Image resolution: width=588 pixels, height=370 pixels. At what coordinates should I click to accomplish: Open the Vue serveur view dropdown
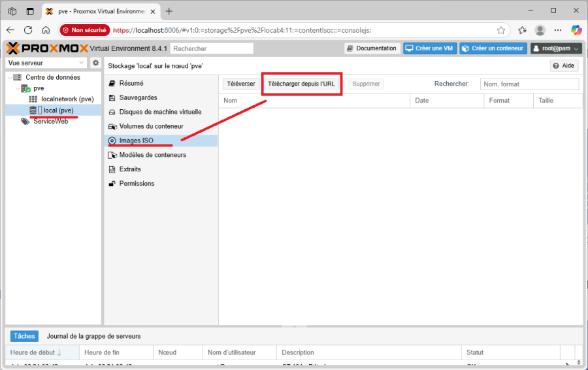tap(46, 63)
